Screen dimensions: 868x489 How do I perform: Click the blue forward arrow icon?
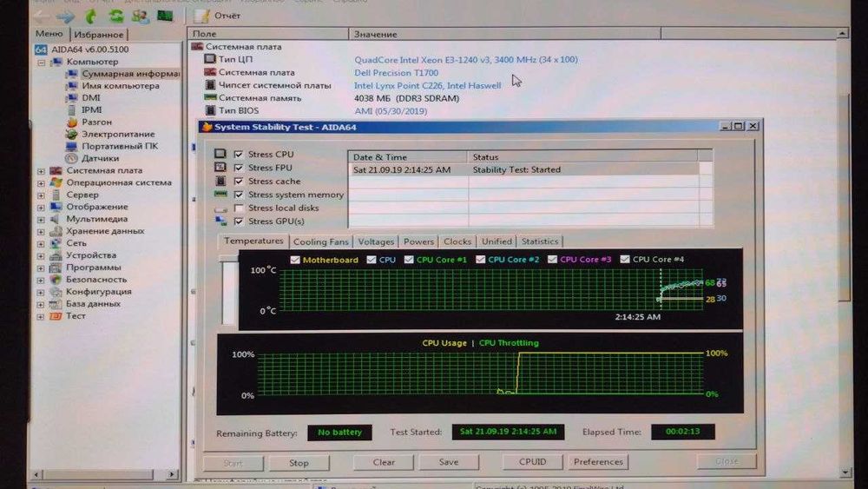65,17
